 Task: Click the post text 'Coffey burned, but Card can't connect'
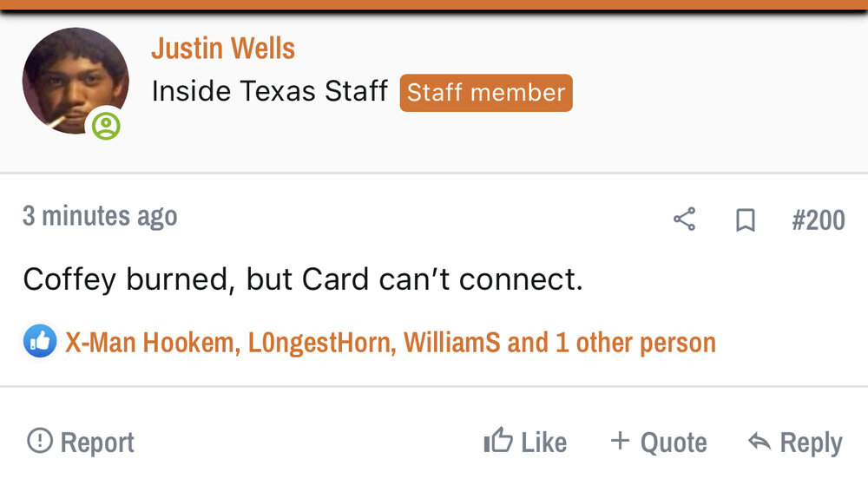[302, 279]
